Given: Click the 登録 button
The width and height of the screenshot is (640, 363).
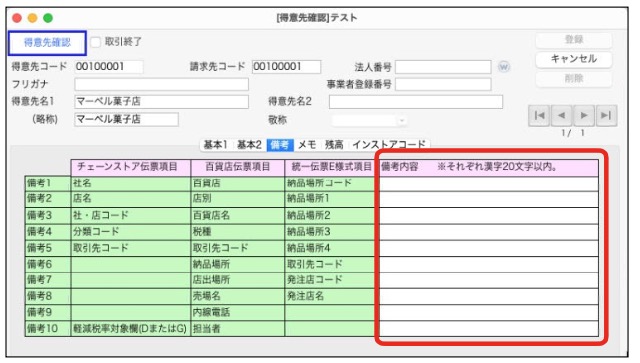Looking at the screenshot, I should pos(573,40).
